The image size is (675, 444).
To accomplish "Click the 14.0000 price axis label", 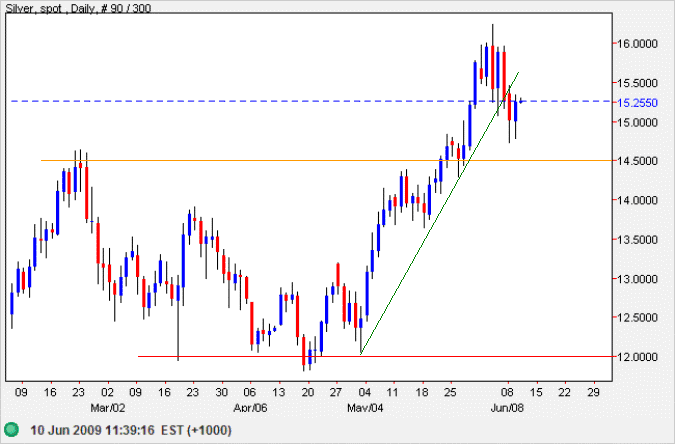I will 638,200.
